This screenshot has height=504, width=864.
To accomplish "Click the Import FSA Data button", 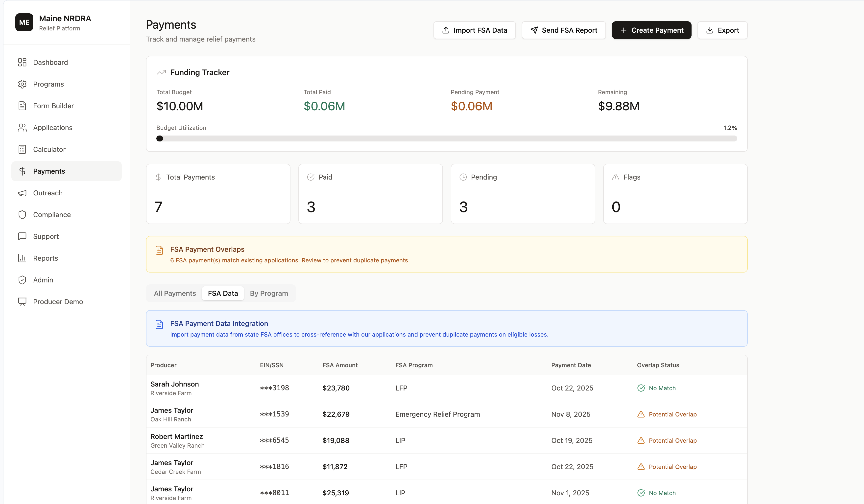I will pyautogui.click(x=474, y=30).
